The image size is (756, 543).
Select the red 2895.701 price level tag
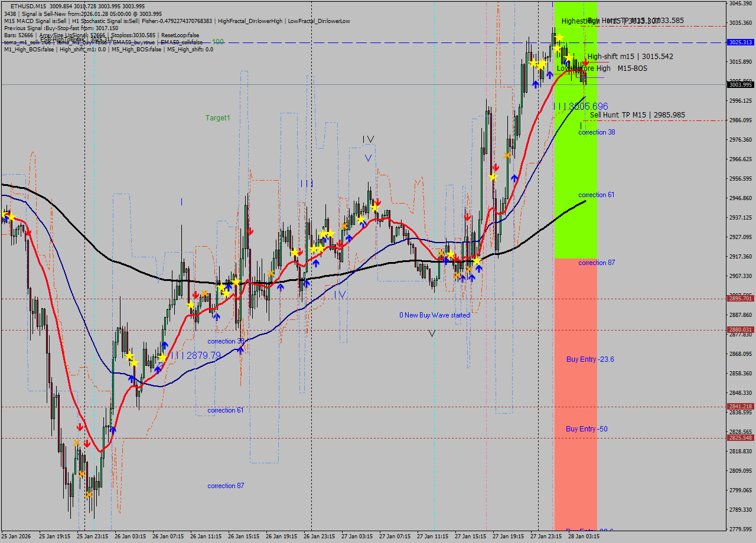pyautogui.click(x=739, y=299)
